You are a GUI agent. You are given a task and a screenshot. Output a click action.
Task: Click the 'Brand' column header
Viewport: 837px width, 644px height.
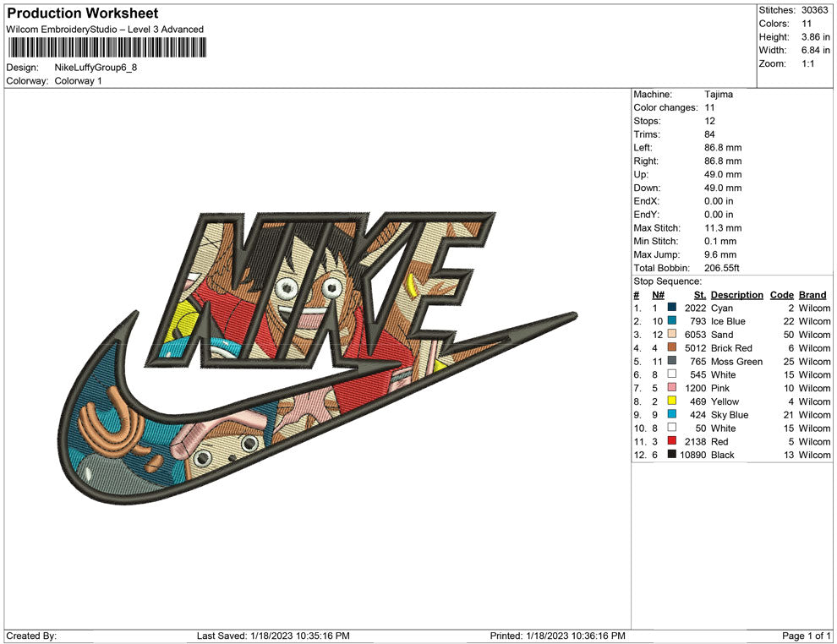812,295
